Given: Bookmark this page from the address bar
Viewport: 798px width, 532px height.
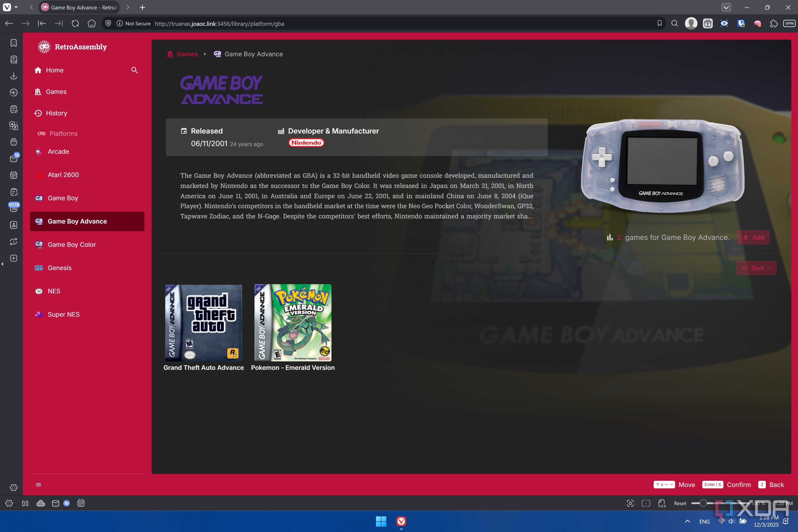Looking at the screenshot, I should 659,24.
